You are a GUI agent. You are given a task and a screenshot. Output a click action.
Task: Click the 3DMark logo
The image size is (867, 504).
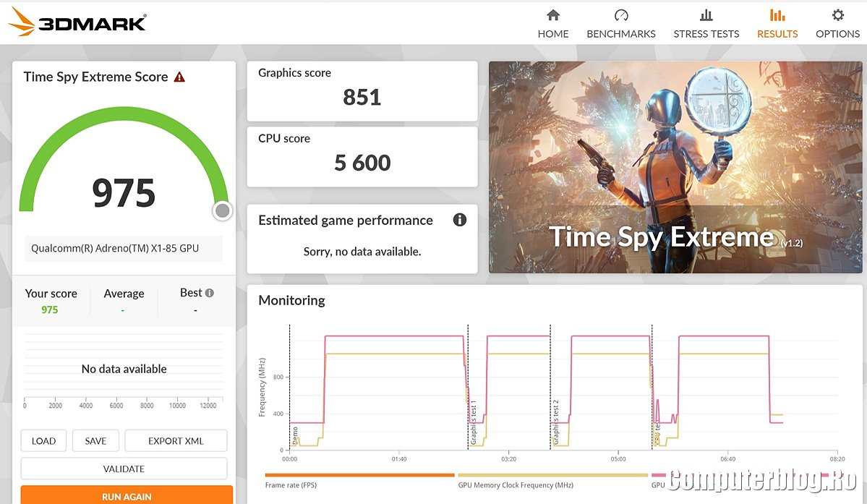pyautogui.click(x=77, y=22)
